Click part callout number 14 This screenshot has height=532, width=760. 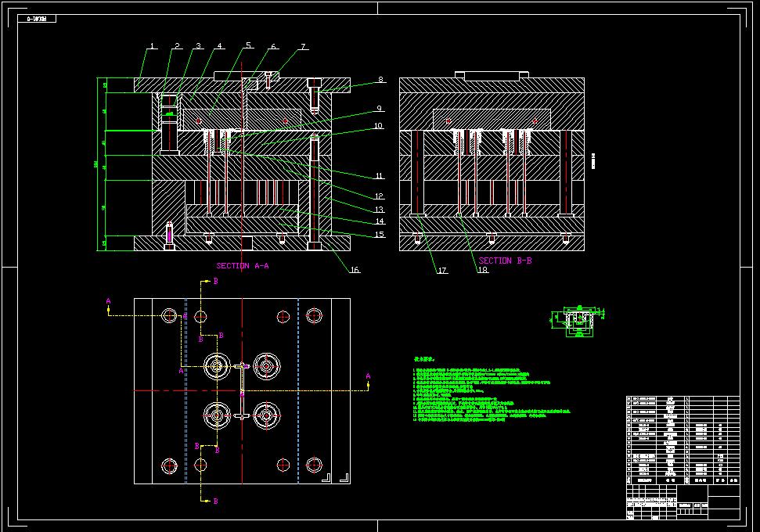[x=380, y=221]
